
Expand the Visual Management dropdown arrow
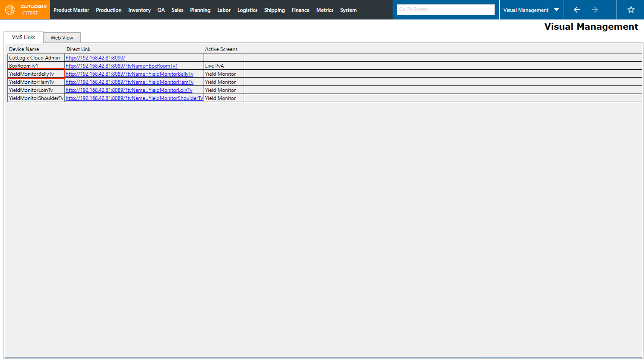(x=556, y=10)
